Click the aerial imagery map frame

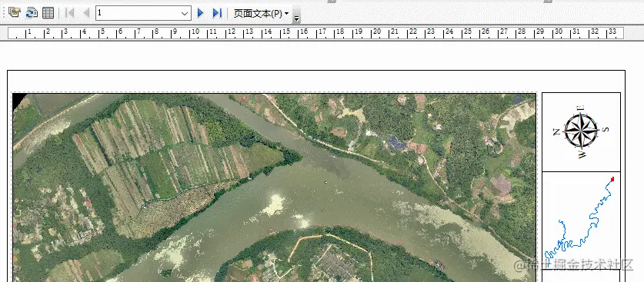274,187
